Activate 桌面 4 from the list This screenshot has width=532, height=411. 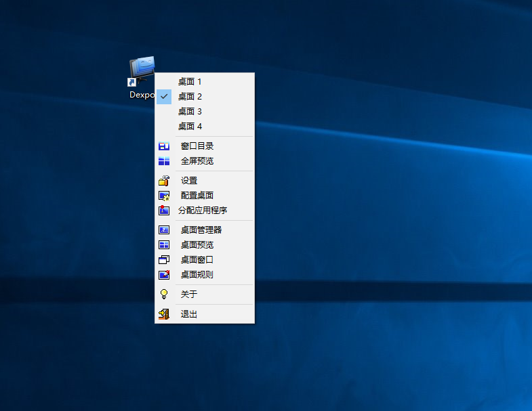pos(190,127)
